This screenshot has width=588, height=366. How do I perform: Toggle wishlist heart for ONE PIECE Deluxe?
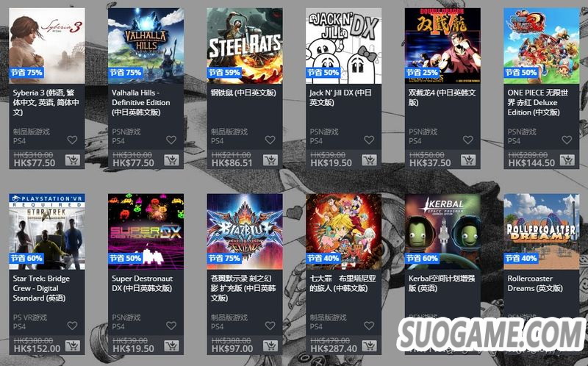click(x=567, y=140)
